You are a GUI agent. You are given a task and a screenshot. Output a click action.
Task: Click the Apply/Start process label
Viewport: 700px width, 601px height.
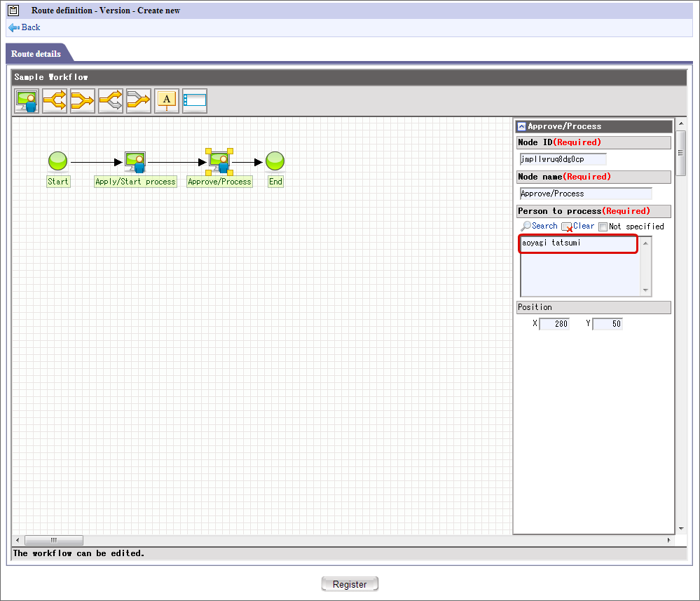(x=135, y=182)
